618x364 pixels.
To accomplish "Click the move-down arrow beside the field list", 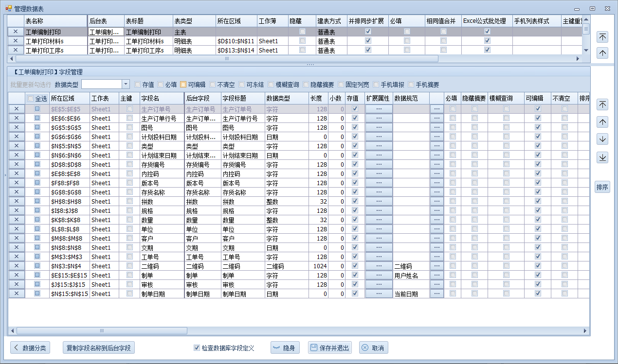I will [x=602, y=139].
